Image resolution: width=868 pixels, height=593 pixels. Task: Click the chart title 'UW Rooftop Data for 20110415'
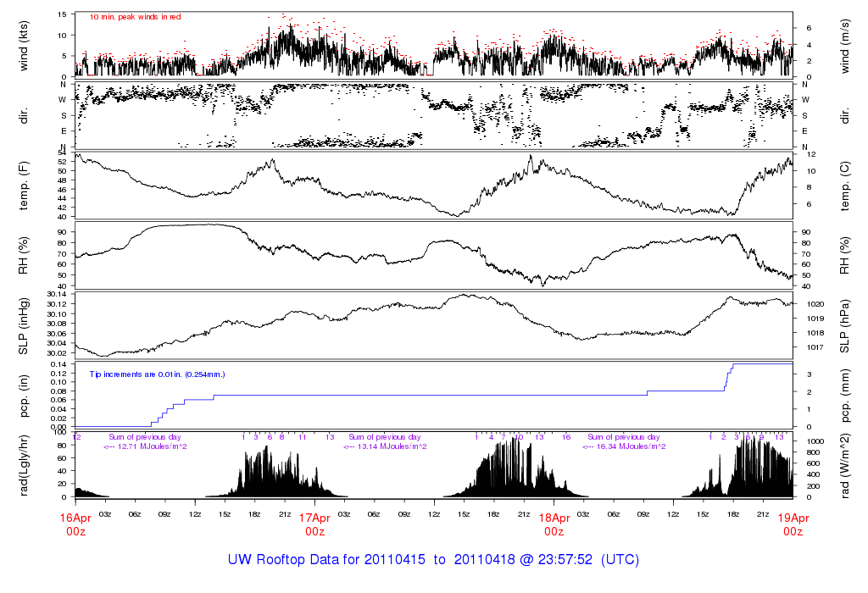pyautogui.click(x=326, y=560)
